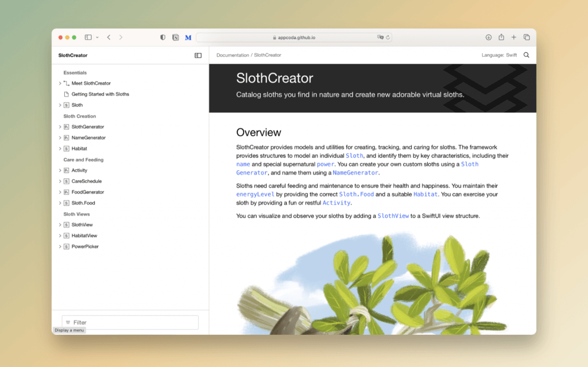This screenshot has width=588, height=367.
Task: Click the Safari sidebar toggle icon
Action: 88,37
